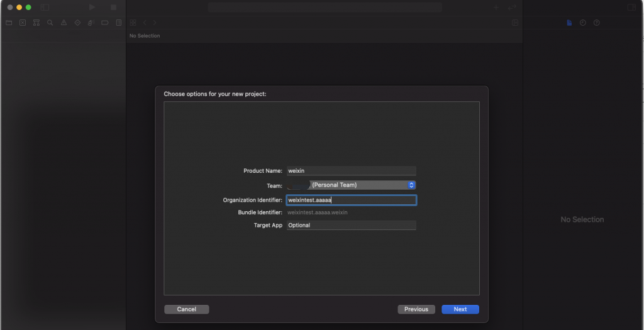
Task: Click the Organization Identifier field
Action: [351, 201]
